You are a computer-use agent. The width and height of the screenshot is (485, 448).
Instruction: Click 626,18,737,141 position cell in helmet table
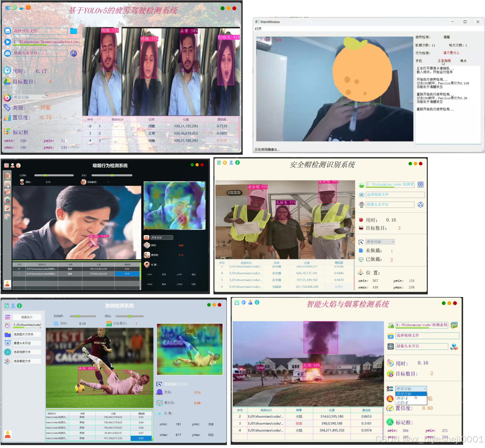point(307,273)
